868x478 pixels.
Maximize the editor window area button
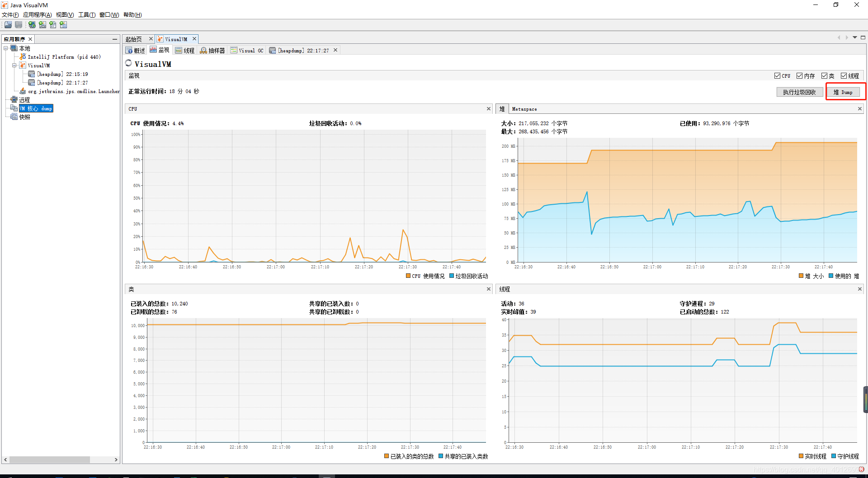click(x=863, y=37)
